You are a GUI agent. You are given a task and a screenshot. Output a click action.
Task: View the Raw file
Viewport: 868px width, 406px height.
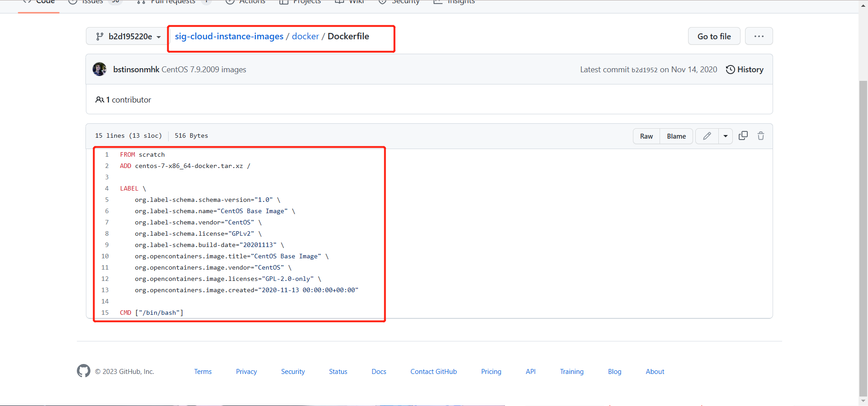646,136
